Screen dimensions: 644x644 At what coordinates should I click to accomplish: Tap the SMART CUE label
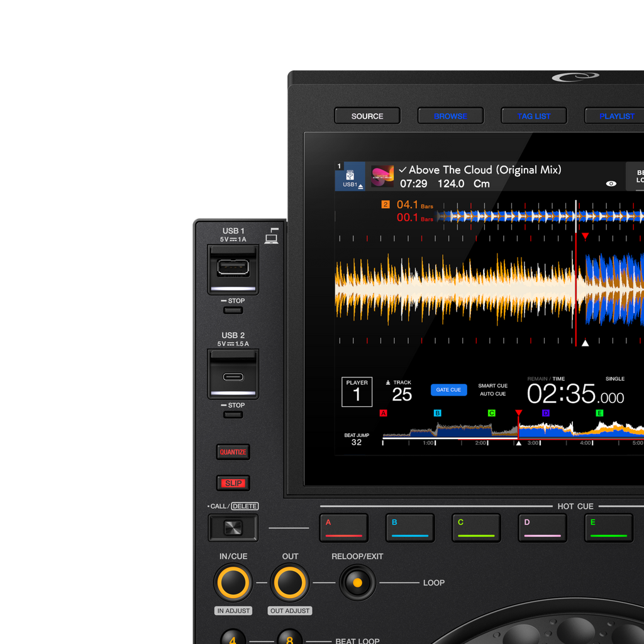493,386
